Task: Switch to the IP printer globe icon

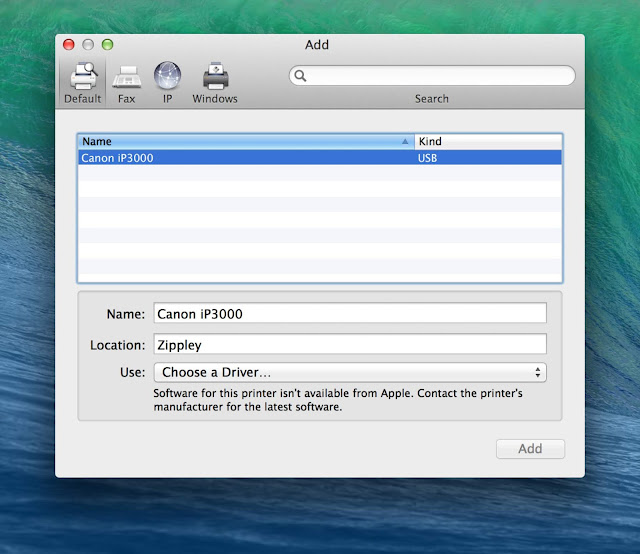Action: pos(167,76)
